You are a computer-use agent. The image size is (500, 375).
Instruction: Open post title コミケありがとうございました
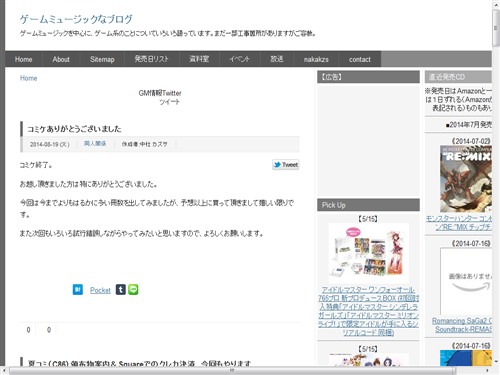click(x=74, y=129)
